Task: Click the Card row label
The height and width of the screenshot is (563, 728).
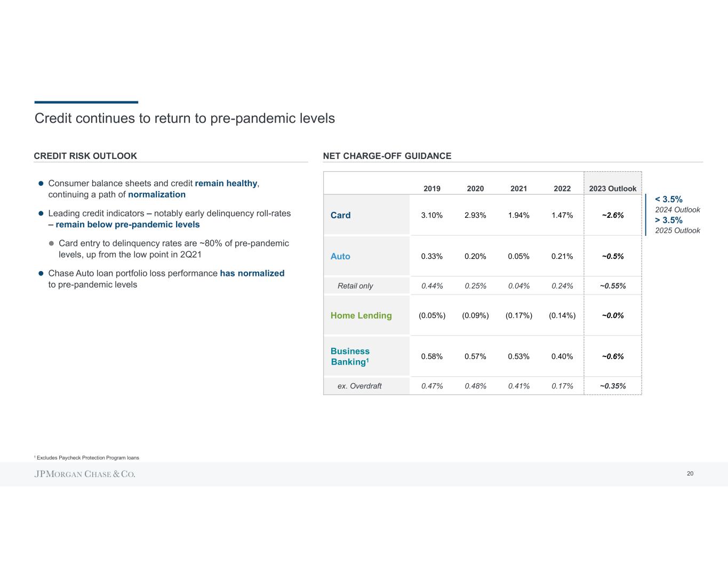Action: 340,215
